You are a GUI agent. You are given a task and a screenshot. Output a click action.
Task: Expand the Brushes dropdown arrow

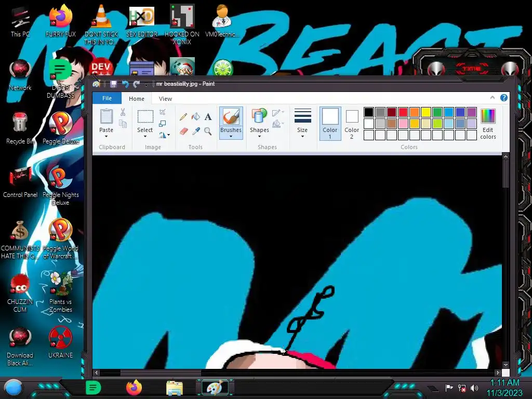pyautogui.click(x=231, y=137)
